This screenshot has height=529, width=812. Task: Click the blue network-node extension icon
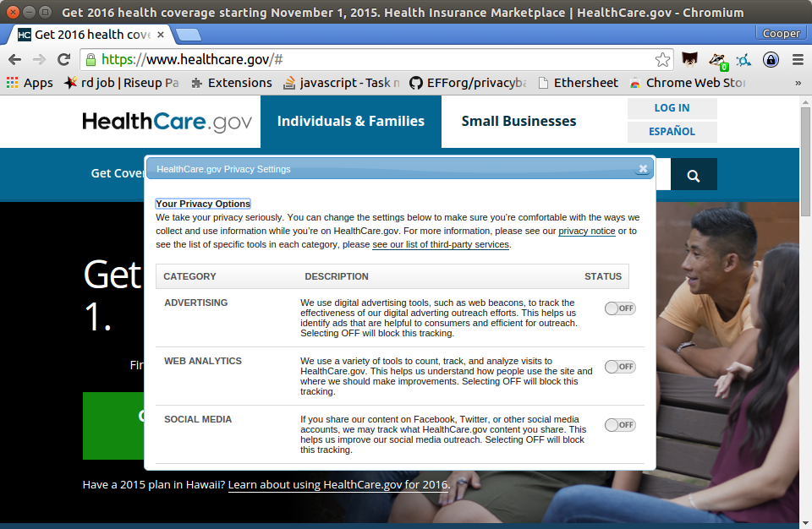point(743,60)
